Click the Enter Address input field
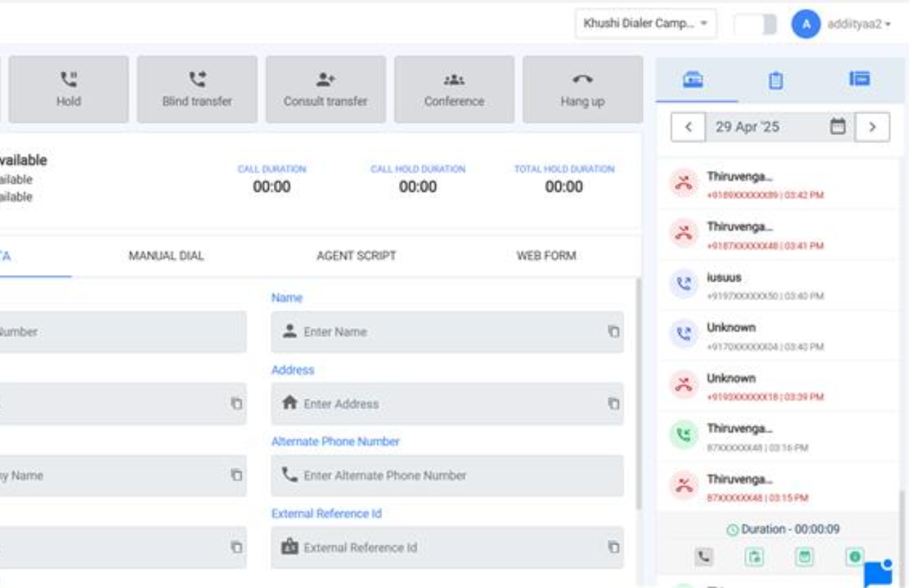 (x=447, y=404)
